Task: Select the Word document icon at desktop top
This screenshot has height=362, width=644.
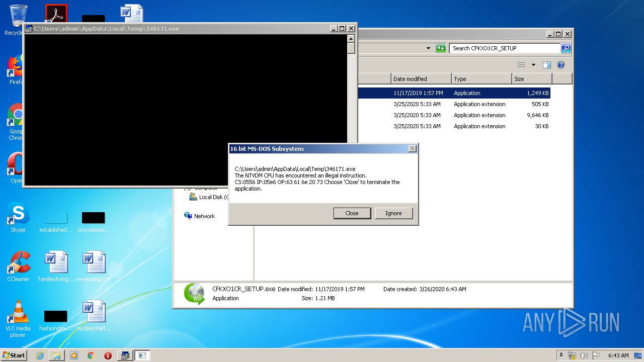Action: (x=132, y=14)
